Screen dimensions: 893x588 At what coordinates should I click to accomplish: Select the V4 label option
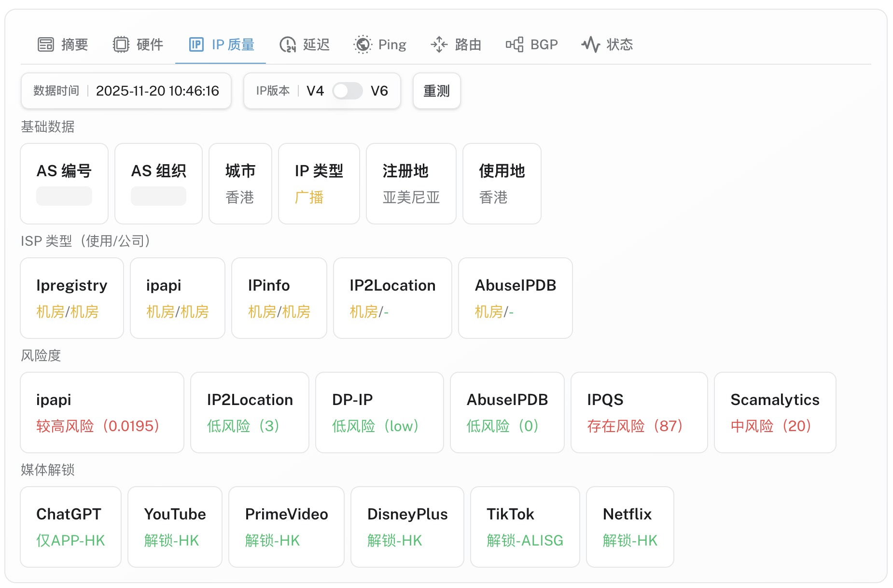pyautogui.click(x=315, y=91)
